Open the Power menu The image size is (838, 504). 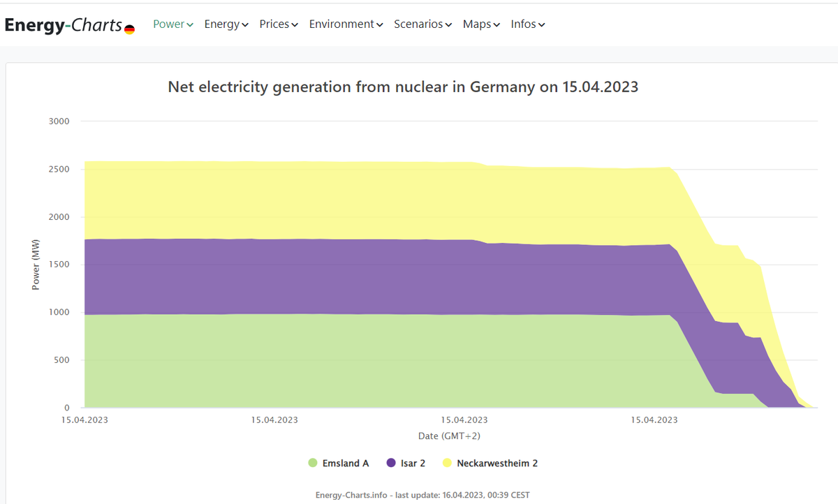173,24
